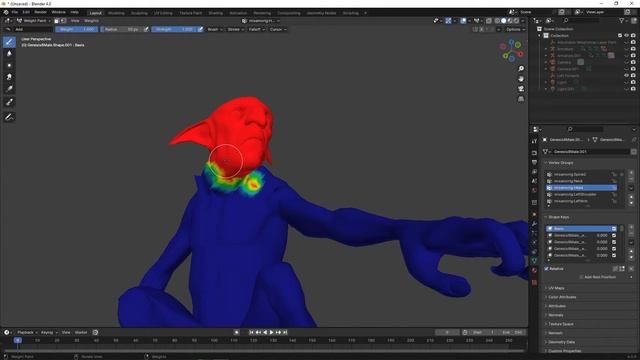Screen dimensions: 640x360
Task: Open the Cursor settings dropdown
Action: point(278,29)
